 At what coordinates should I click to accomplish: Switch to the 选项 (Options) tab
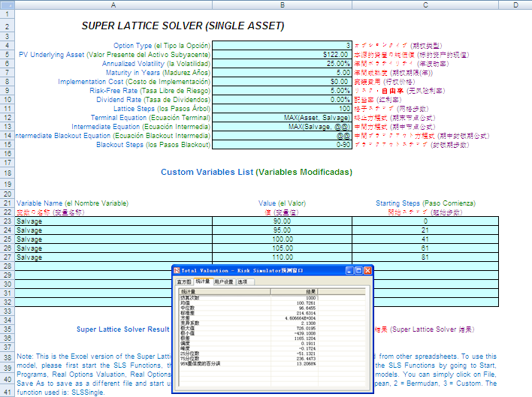pyautogui.click(x=242, y=282)
